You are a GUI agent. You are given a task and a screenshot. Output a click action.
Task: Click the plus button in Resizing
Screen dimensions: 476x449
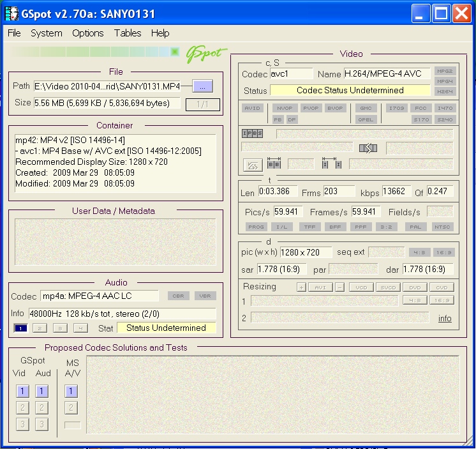301,287
